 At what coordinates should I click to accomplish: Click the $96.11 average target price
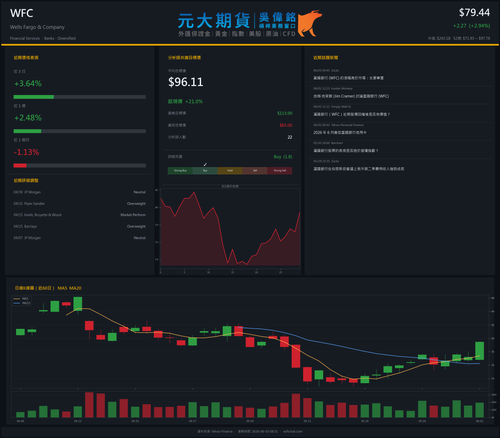(186, 82)
